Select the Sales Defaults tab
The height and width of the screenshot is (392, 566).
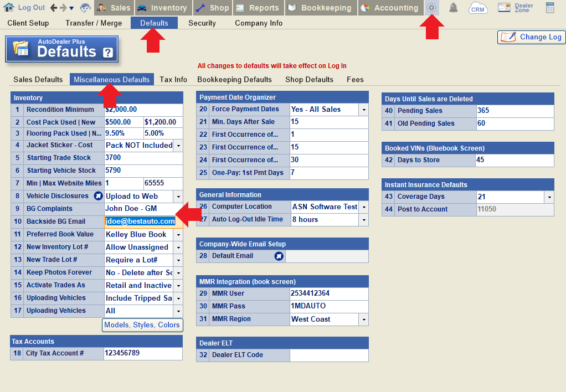click(x=38, y=79)
